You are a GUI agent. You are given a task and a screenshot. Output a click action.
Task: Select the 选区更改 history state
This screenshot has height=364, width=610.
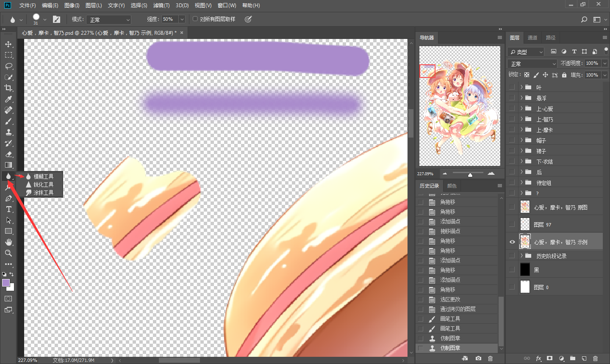[457, 299]
